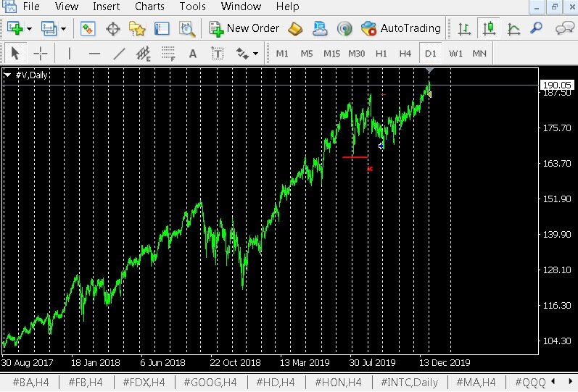Switch to H1 timeframe
Screen dimensions: 578x392
coord(381,54)
